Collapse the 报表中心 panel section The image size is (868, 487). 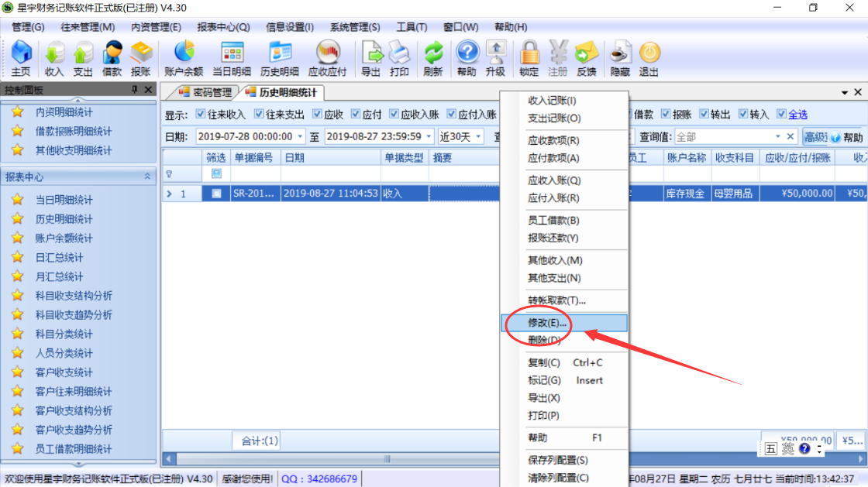147,177
